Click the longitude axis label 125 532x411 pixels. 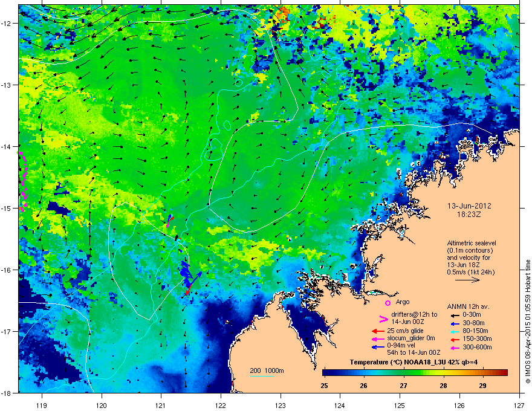[x=400, y=406]
